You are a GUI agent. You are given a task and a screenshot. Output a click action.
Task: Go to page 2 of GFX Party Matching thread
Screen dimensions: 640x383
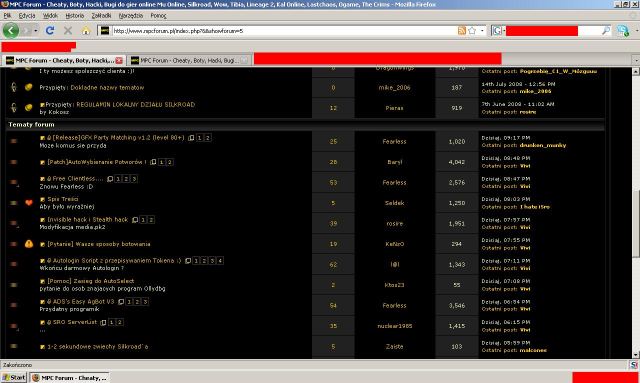pos(207,138)
